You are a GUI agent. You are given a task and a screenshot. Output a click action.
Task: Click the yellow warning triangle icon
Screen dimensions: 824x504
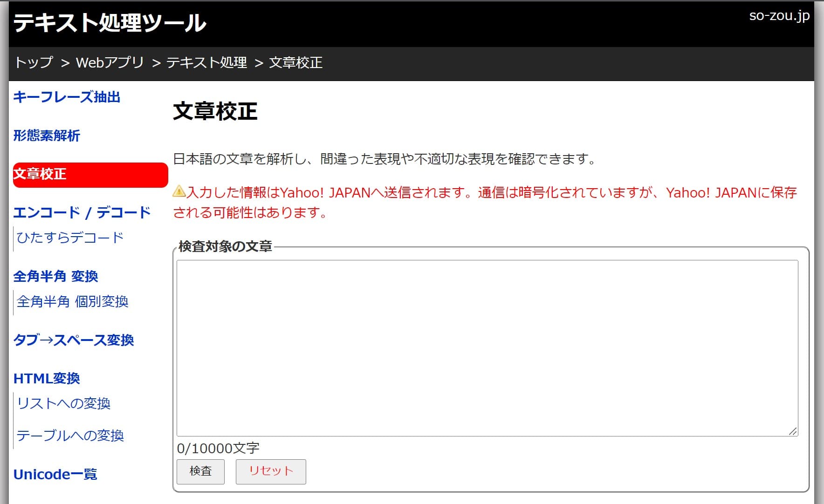[x=179, y=191]
